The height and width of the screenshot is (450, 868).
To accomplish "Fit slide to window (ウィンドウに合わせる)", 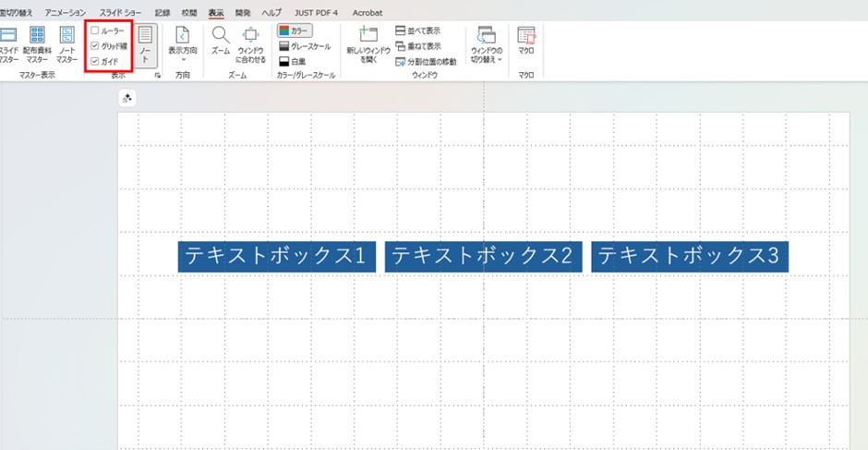I will (x=250, y=43).
